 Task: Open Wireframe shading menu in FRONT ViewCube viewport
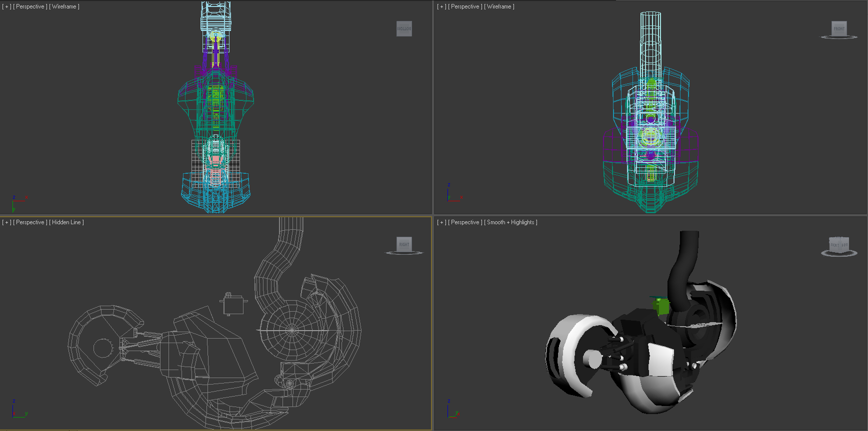(x=499, y=6)
